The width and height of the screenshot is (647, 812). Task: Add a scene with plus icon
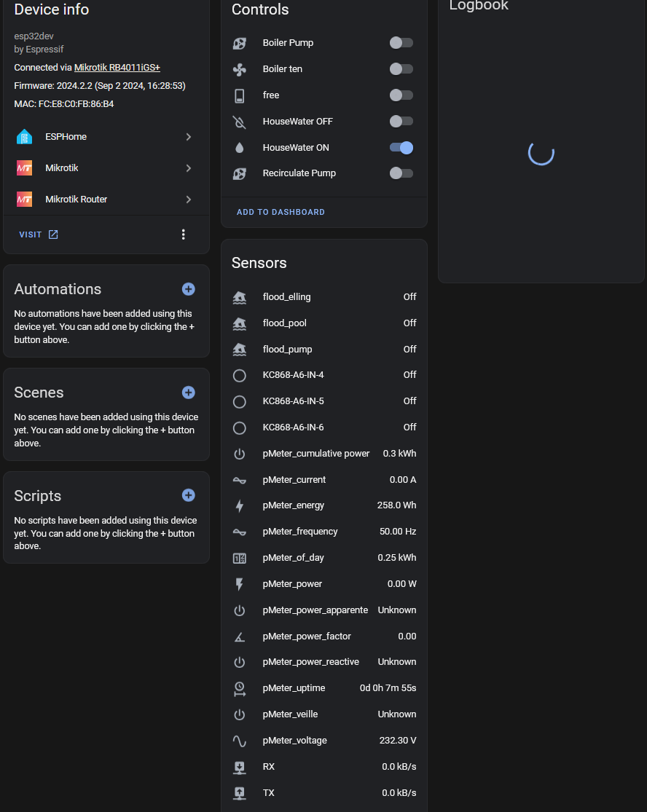(x=188, y=393)
